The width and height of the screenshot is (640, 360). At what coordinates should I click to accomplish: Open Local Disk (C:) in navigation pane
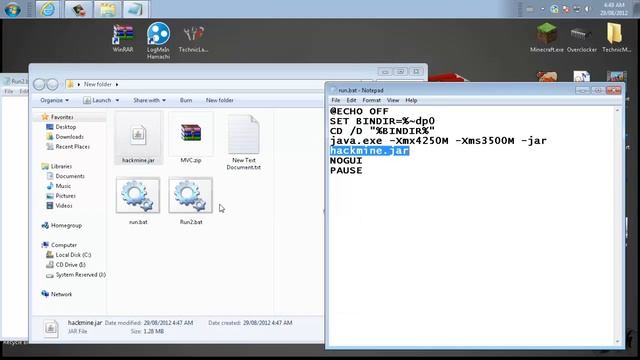73,255
